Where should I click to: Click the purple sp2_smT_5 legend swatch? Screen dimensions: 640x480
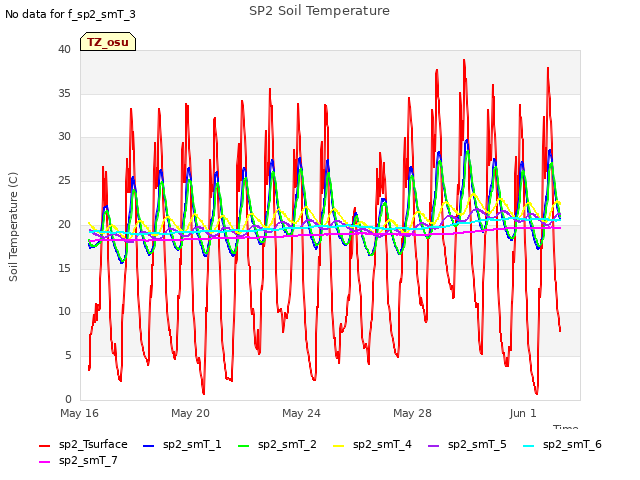[x=433, y=446]
